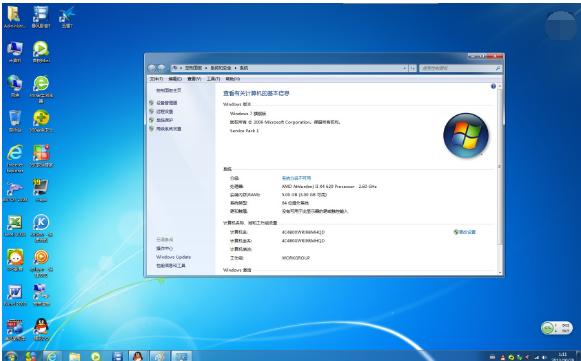Viewport: 581px width, 361px height.
Task: Open the 查看(V) menu
Action: [194, 79]
